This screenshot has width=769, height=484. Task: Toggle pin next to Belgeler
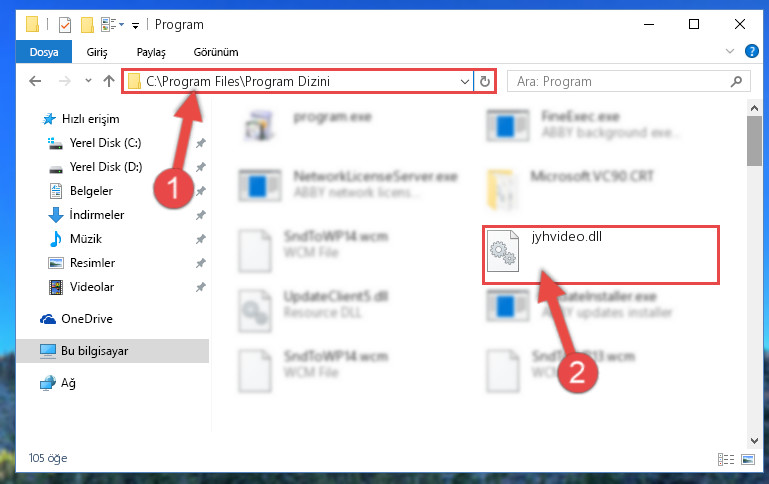(x=201, y=191)
